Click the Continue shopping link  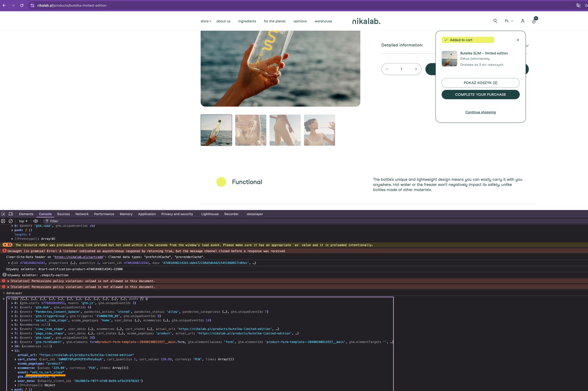pyautogui.click(x=480, y=112)
